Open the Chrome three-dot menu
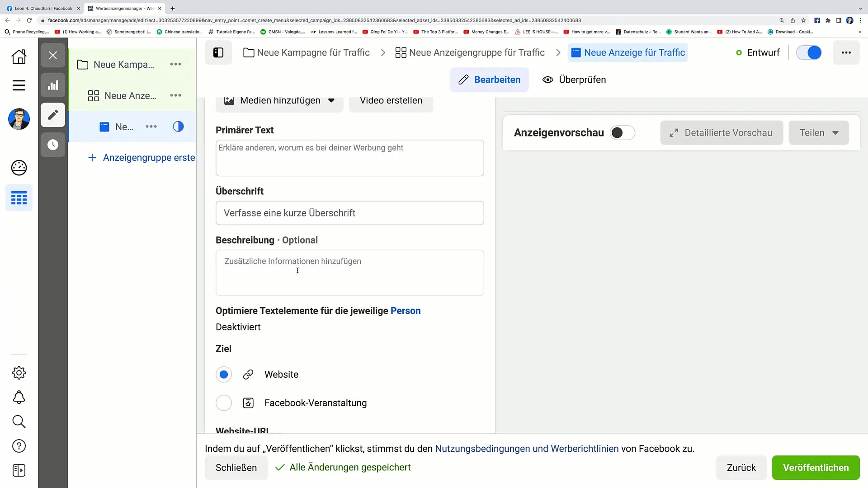Image resolution: width=868 pixels, height=488 pixels. coord(860,20)
